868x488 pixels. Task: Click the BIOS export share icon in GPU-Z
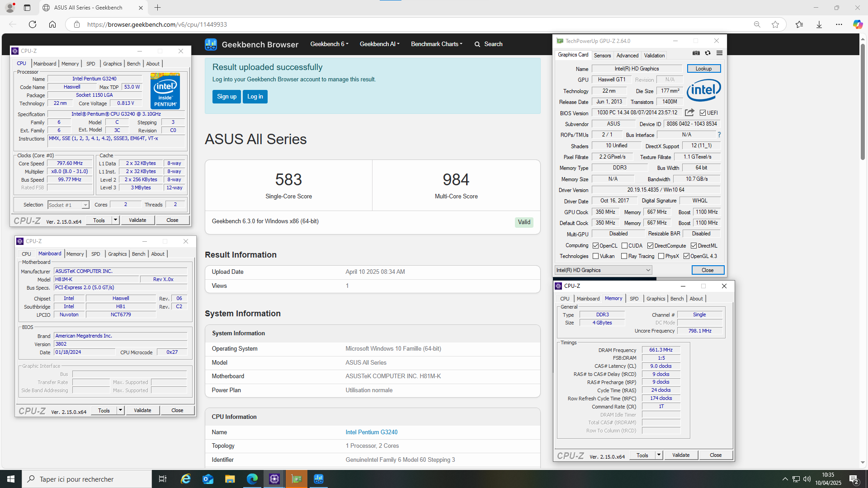689,113
